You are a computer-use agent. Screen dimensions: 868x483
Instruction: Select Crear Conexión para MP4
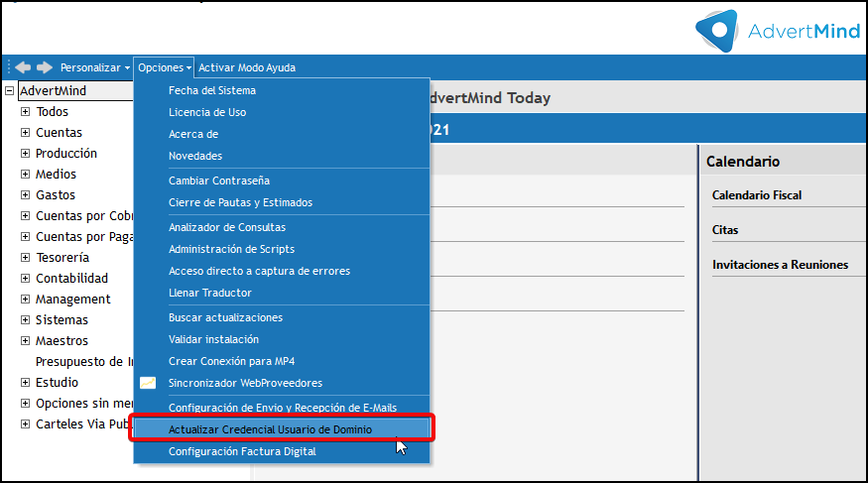[x=282, y=361]
